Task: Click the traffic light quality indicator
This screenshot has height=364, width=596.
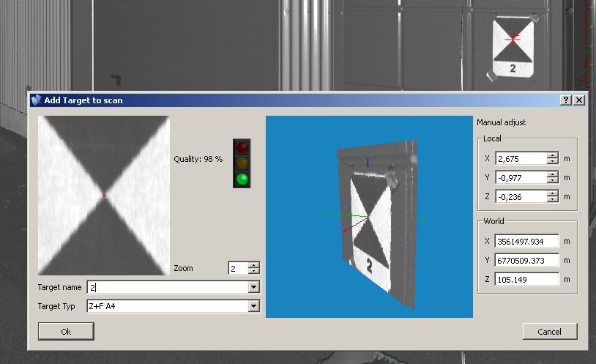Action: click(242, 163)
